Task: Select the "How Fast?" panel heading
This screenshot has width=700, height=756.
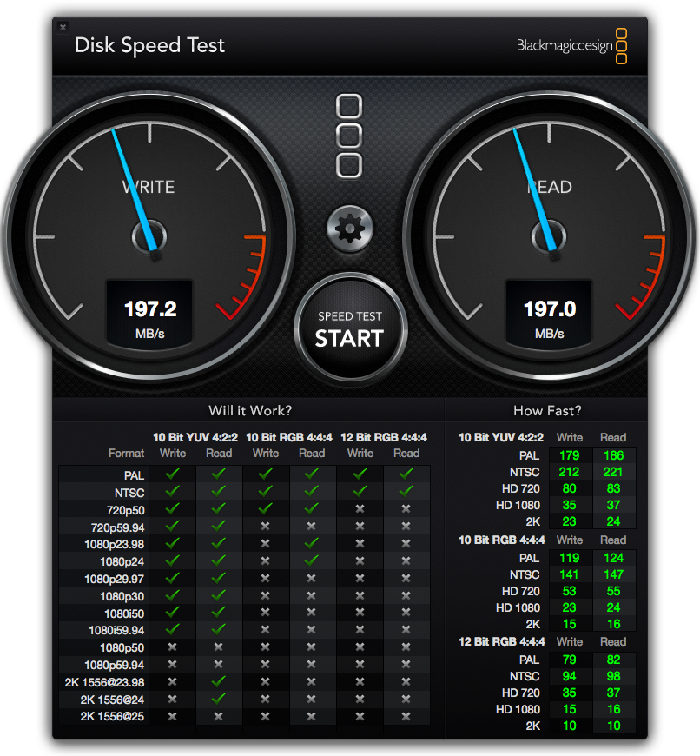Action: 547,410
